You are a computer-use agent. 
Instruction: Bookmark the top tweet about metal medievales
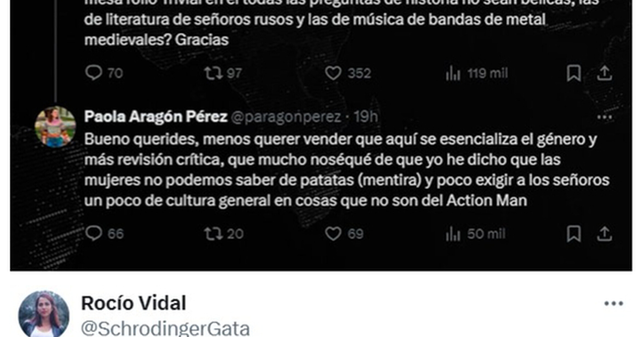(x=574, y=73)
